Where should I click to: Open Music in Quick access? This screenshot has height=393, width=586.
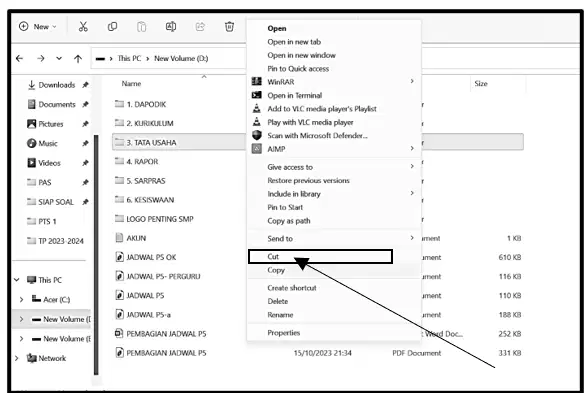pyautogui.click(x=42, y=143)
